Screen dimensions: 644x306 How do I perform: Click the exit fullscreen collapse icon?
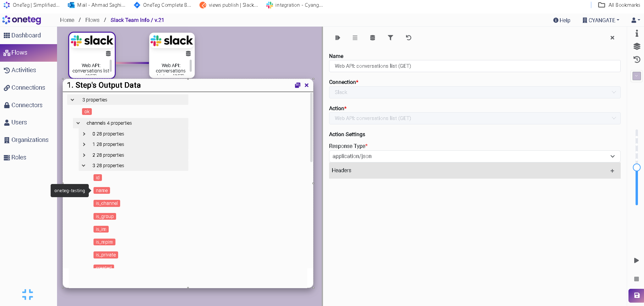click(28, 295)
